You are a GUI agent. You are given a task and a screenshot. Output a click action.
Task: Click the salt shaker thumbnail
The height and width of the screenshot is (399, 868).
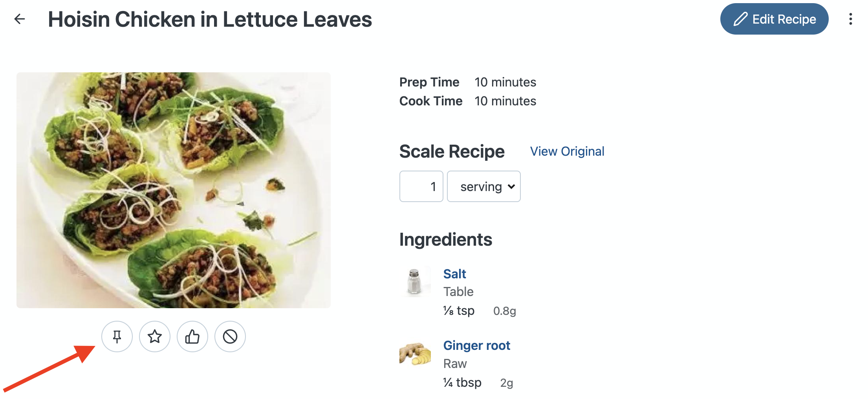click(415, 281)
